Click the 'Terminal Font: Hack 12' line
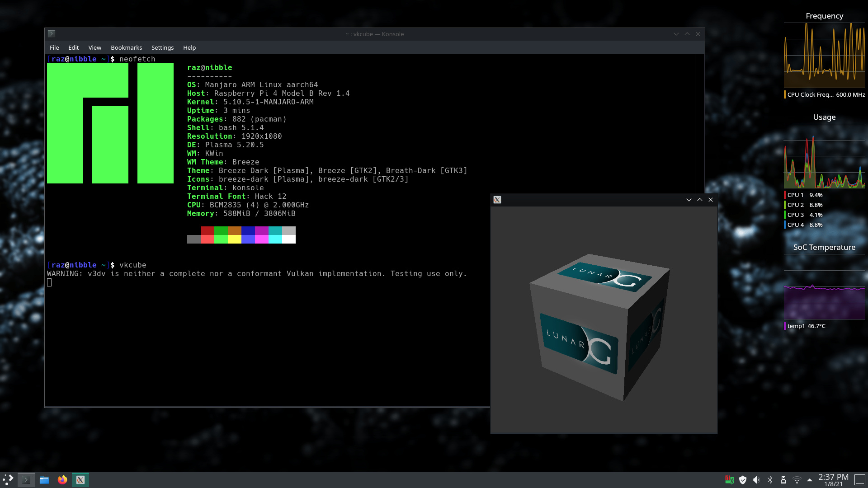The height and width of the screenshot is (488, 868). 237,197
